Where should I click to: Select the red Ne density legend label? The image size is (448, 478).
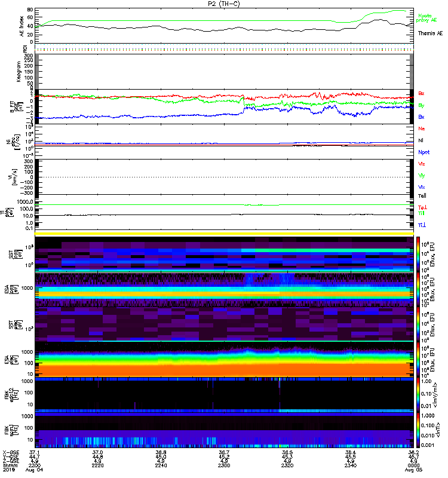422,128
